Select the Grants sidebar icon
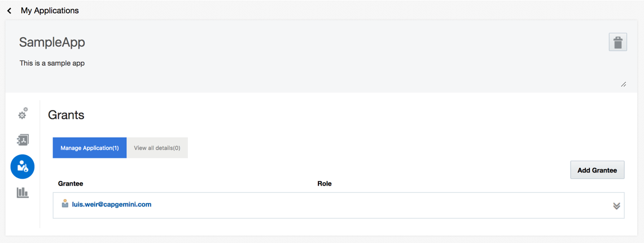Image resolution: width=644 pixels, height=243 pixels. 23,167
